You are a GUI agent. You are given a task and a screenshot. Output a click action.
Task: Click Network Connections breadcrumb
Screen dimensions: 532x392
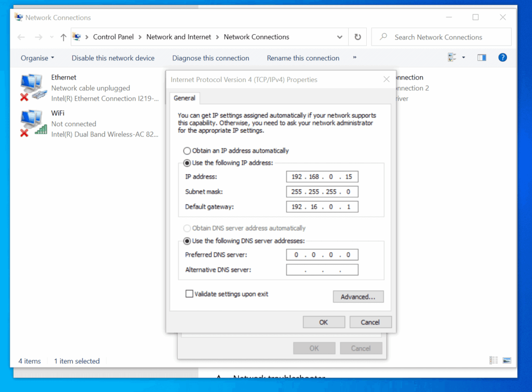[x=257, y=37]
